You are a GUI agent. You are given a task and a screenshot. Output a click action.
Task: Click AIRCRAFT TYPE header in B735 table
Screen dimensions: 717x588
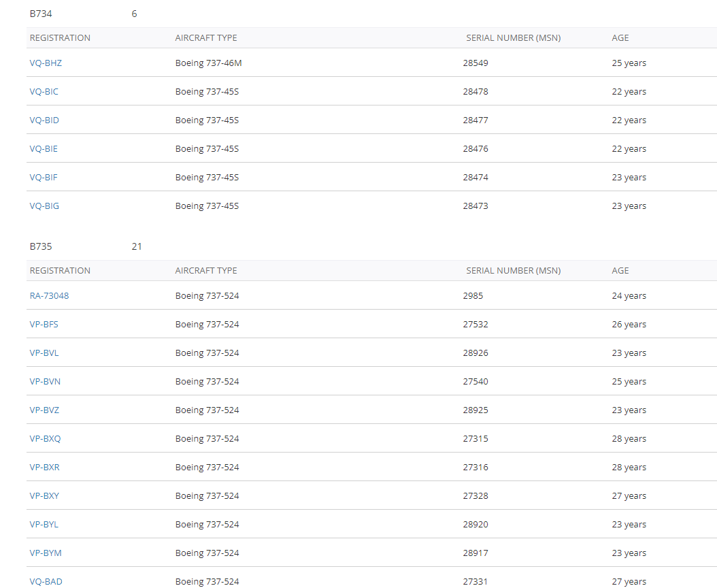[x=206, y=271]
